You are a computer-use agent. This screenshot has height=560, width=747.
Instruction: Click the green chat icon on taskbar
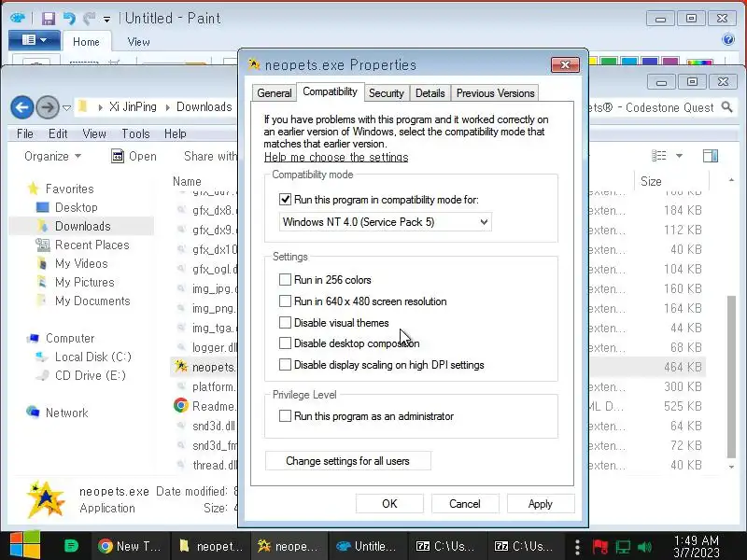(x=71, y=546)
